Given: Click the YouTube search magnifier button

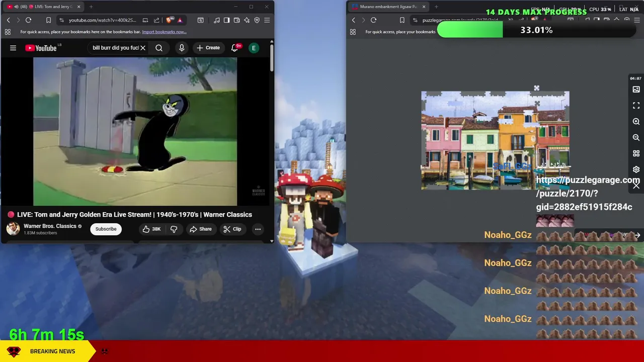Looking at the screenshot, I should coord(159,48).
